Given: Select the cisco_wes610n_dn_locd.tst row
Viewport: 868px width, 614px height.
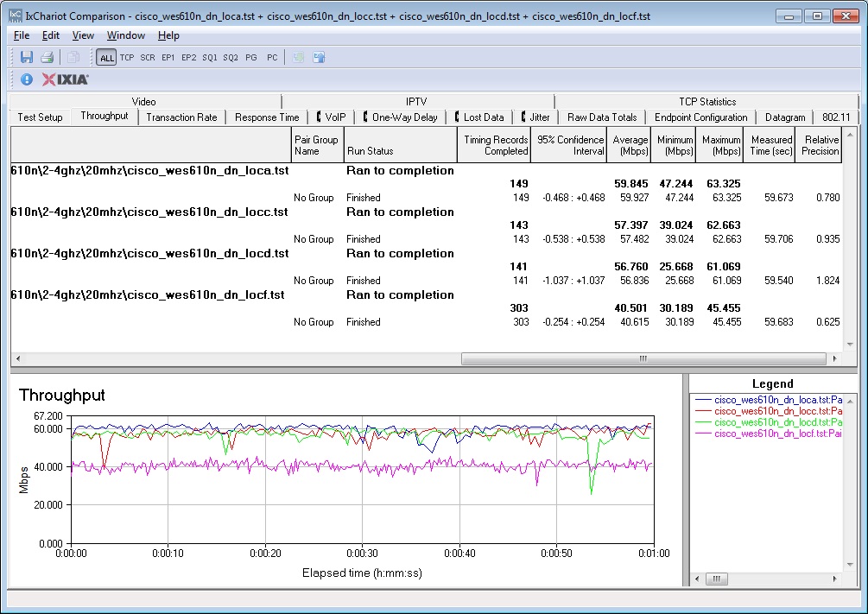Looking at the screenshot, I should pyautogui.click(x=427, y=254).
